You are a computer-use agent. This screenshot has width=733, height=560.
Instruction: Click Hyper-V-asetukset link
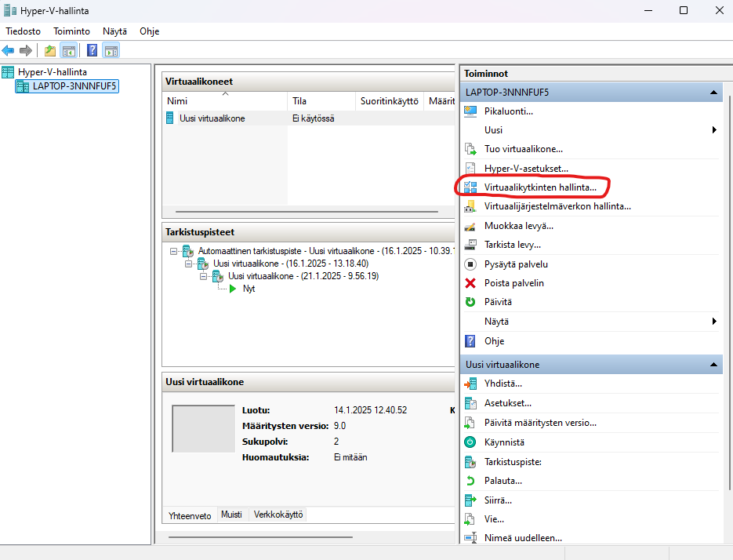[x=526, y=169]
